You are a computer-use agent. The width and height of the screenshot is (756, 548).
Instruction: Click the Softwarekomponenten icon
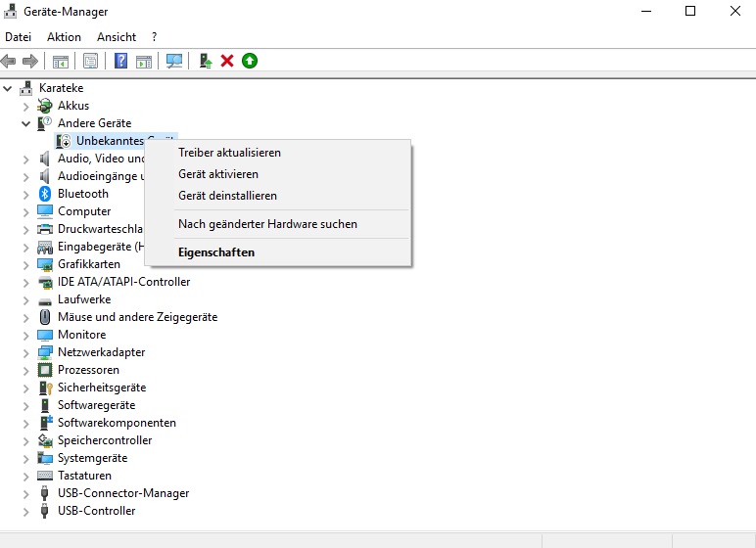46,423
